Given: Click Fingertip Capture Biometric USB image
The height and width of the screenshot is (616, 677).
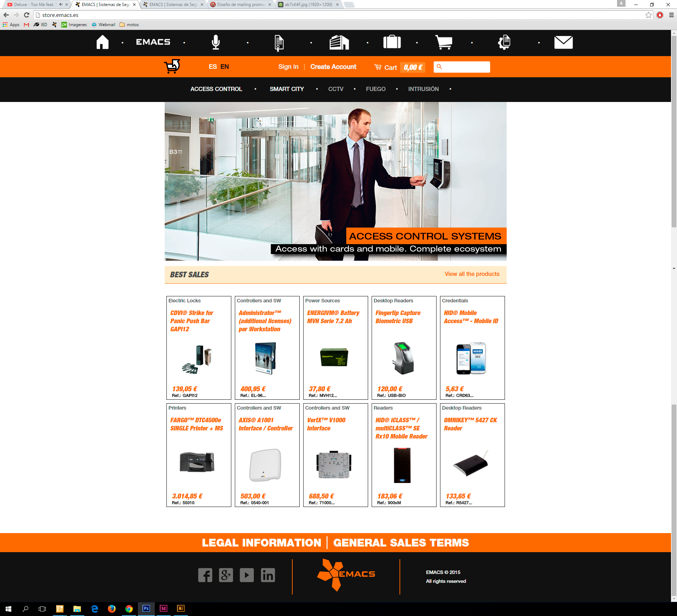Looking at the screenshot, I should (x=403, y=358).
